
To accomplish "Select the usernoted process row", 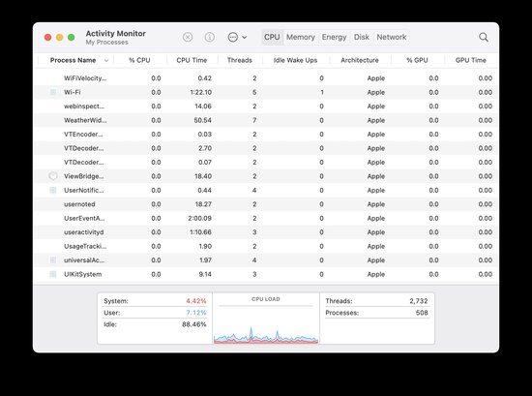I will 266,204.
